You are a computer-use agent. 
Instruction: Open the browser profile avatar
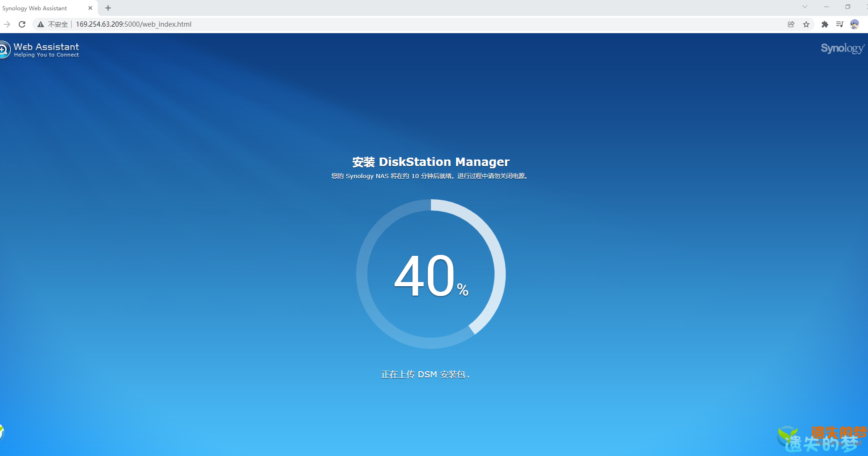854,24
